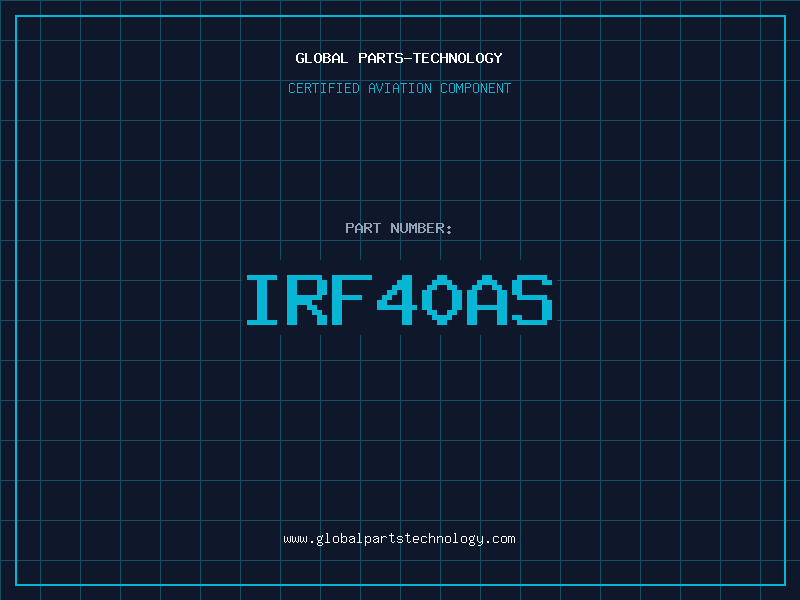The height and width of the screenshot is (600, 800).
Task: Select the word AVIATION in the subtitle
Action: [400, 89]
